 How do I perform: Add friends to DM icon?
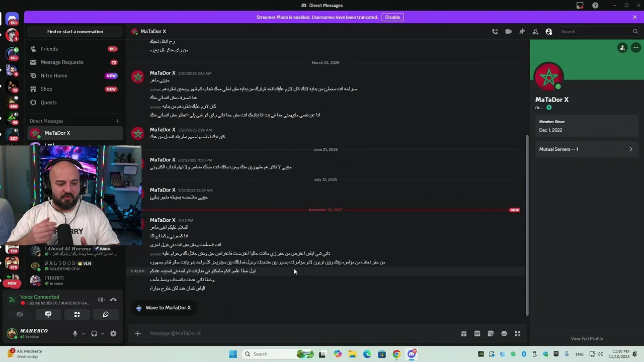tap(535, 32)
